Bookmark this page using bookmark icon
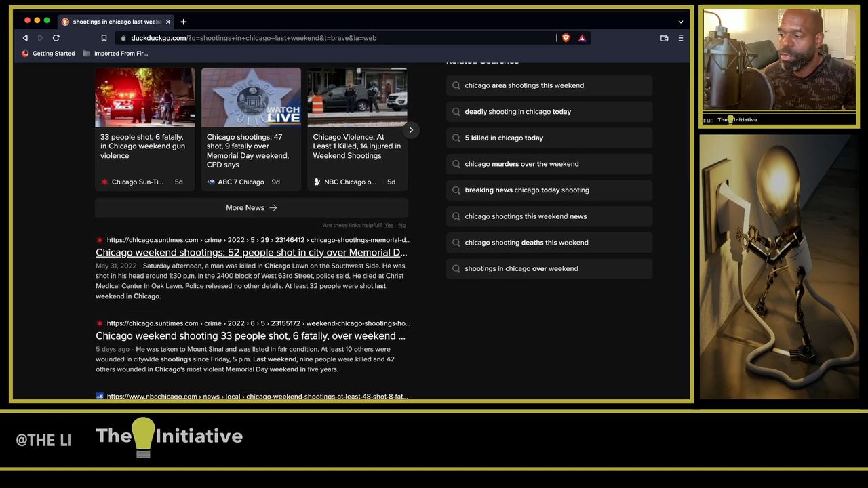This screenshot has height=488, width=868. tap(104, 38)
